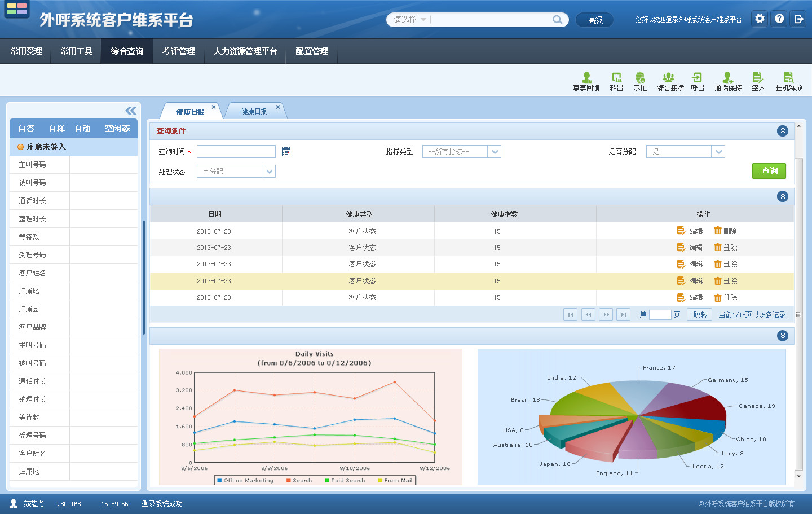
Task: Collapse the results table panel
Action: (783, 196)
